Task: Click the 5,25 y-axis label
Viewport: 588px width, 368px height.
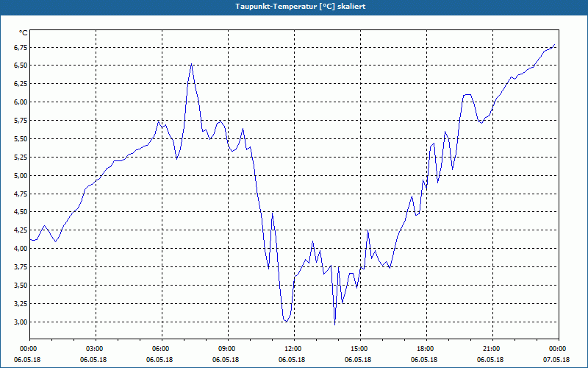Action: click(x=21, y=157)
